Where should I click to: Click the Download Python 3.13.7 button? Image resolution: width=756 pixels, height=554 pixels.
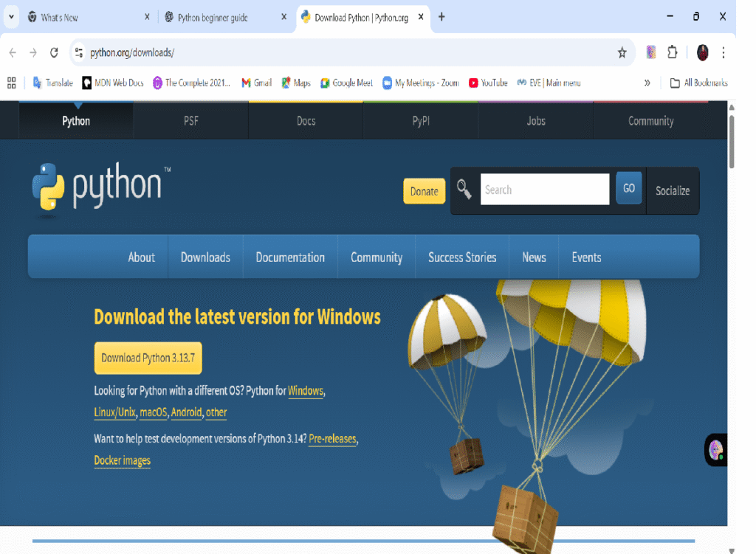pyautogui.click(x=148, y=358)
